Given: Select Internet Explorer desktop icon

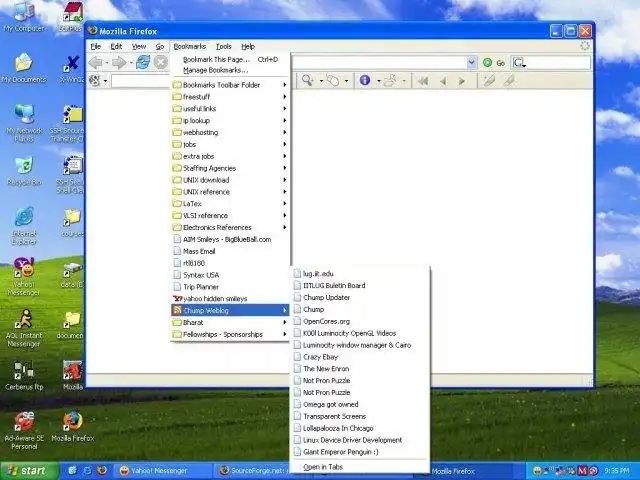Looking at the screenshot, I should pyautogui.click(x=24, y=227).
